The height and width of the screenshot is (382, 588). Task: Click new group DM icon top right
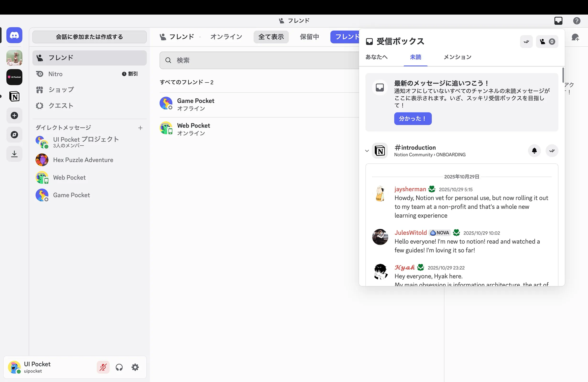pos(575,37)
